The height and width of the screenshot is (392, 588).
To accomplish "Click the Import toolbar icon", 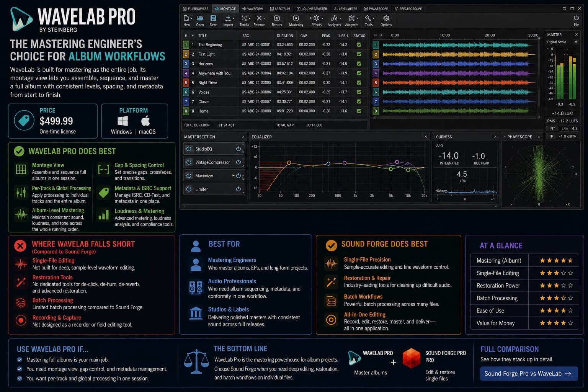I will point(227,18).
